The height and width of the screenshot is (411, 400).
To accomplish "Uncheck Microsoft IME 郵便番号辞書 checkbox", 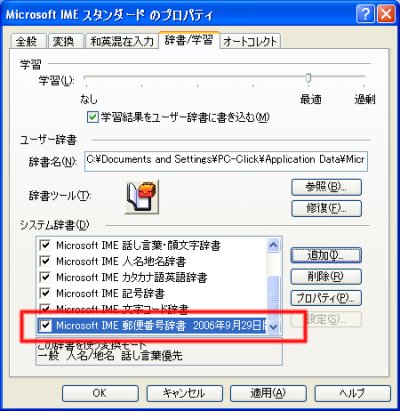I will click(45, 326).
